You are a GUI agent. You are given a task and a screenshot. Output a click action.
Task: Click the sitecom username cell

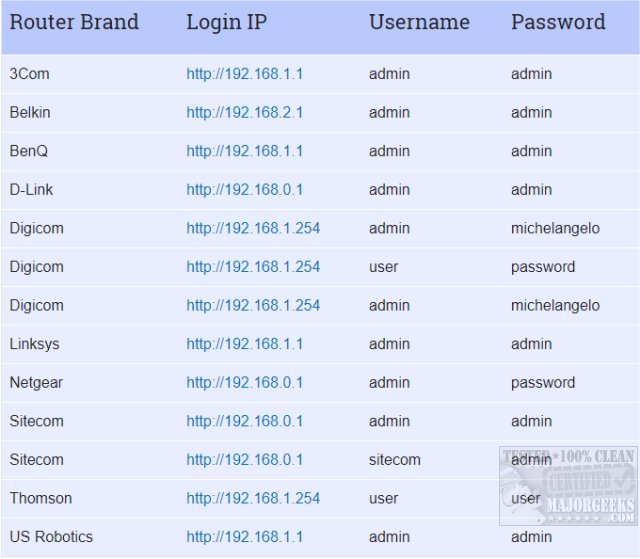point(395,460)
